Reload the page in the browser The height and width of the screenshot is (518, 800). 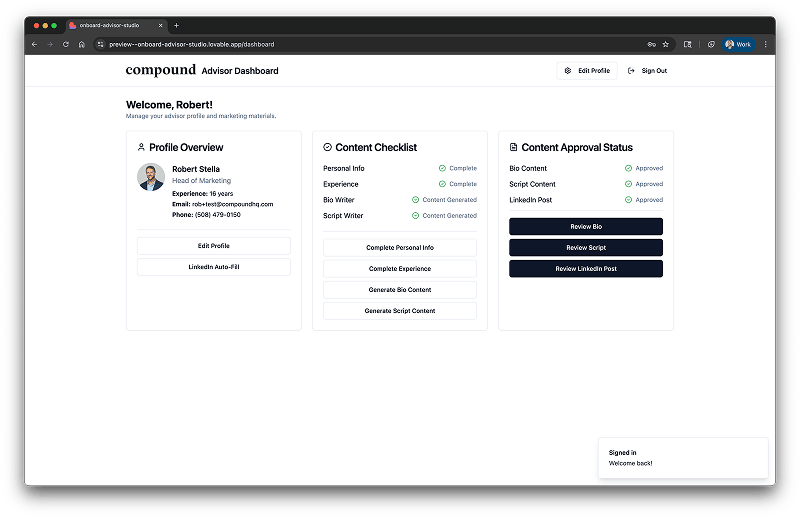click(66, 44)
